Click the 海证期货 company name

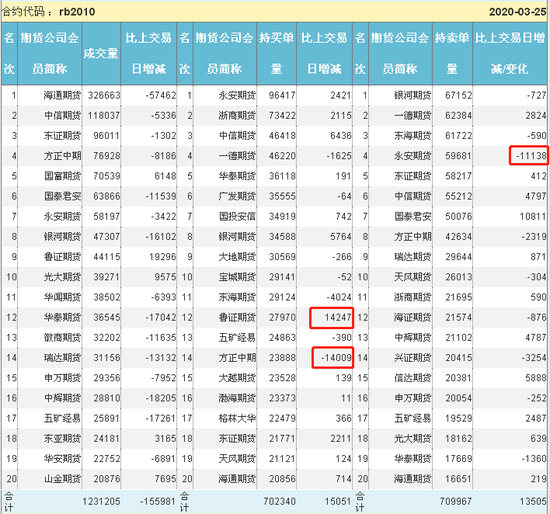[412, 318]
